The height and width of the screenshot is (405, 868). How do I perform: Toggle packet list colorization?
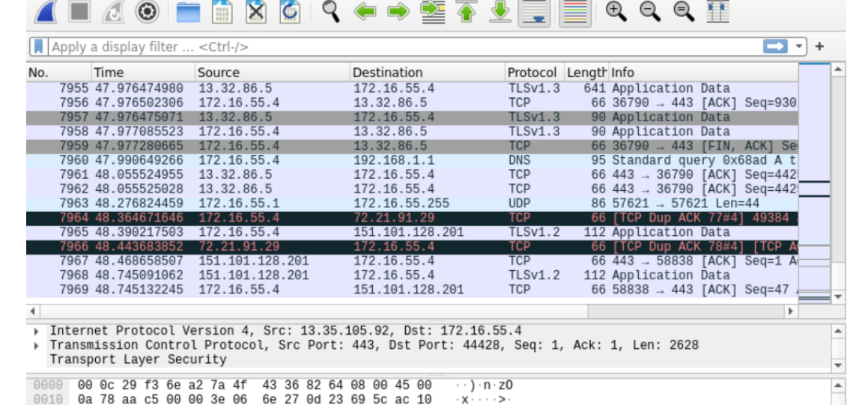575,12
